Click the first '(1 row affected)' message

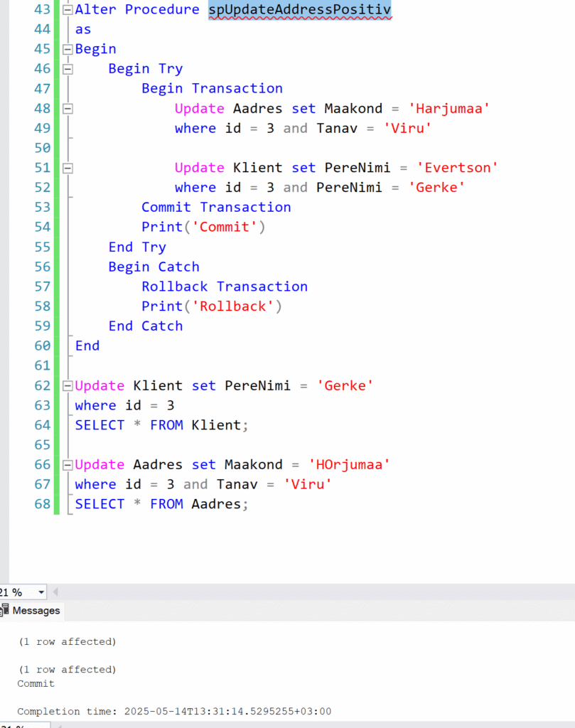(68, 642)
